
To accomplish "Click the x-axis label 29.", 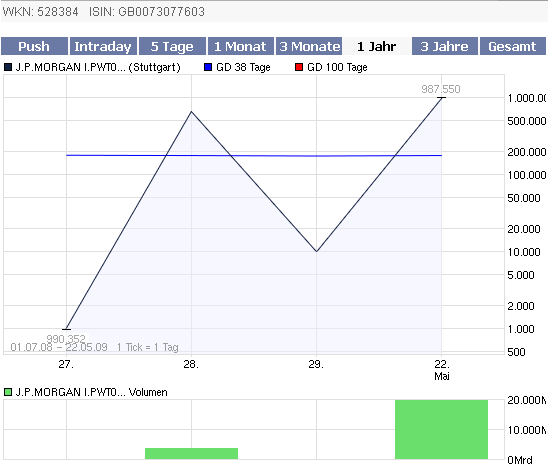I will point(316,364).
